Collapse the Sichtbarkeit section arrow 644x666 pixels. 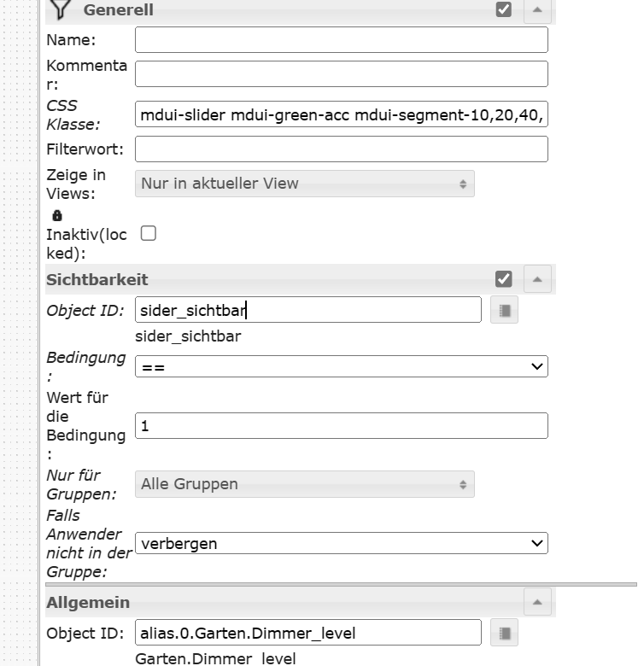click(x=536, y=279)
